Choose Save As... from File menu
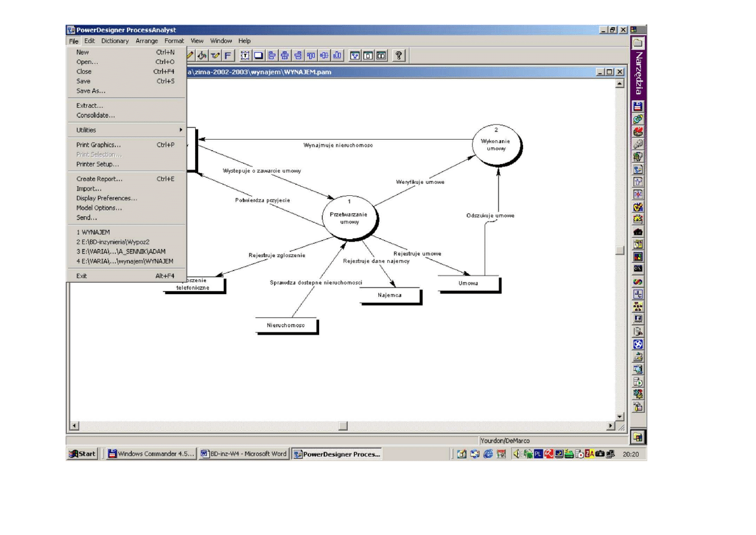 (x=90, y=91)
